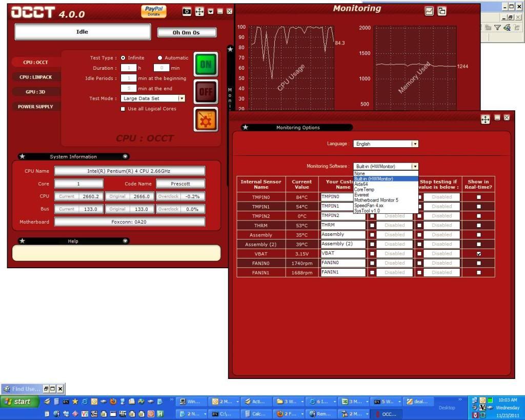Screen dimensions: 525x420
Task: Click the yellow star quick launch icon
Action: tap(75, 401)
